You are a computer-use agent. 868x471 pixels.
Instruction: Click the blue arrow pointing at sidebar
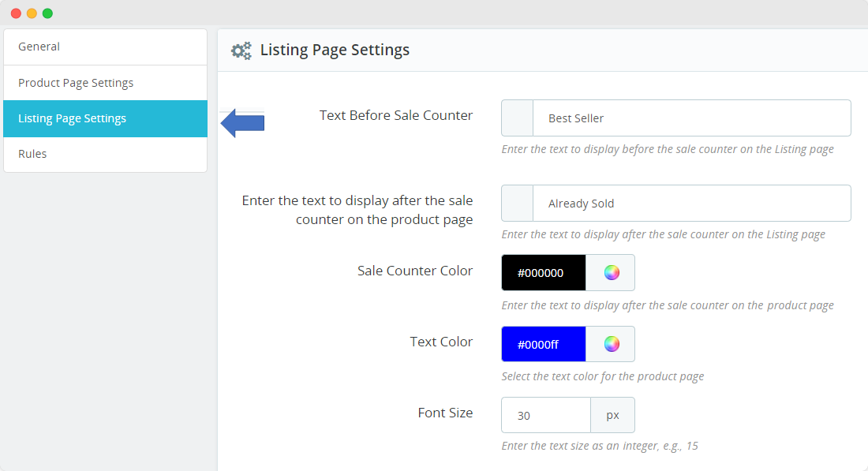tap(242, 122)
